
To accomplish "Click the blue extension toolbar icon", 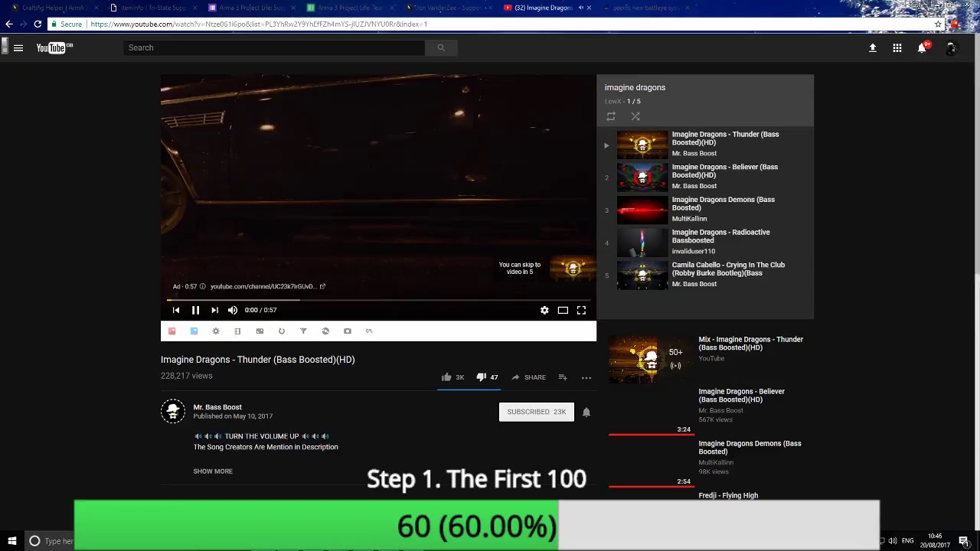I will [x=194, y=331].
